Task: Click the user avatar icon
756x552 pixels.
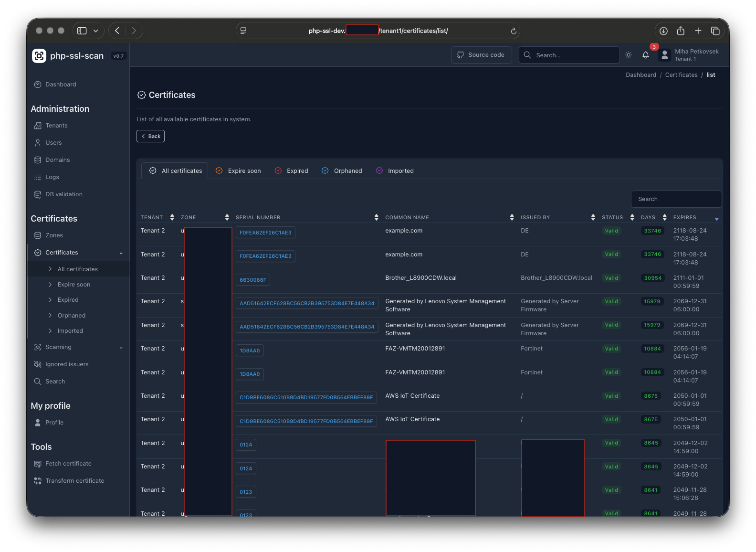Action: point(664,55)
